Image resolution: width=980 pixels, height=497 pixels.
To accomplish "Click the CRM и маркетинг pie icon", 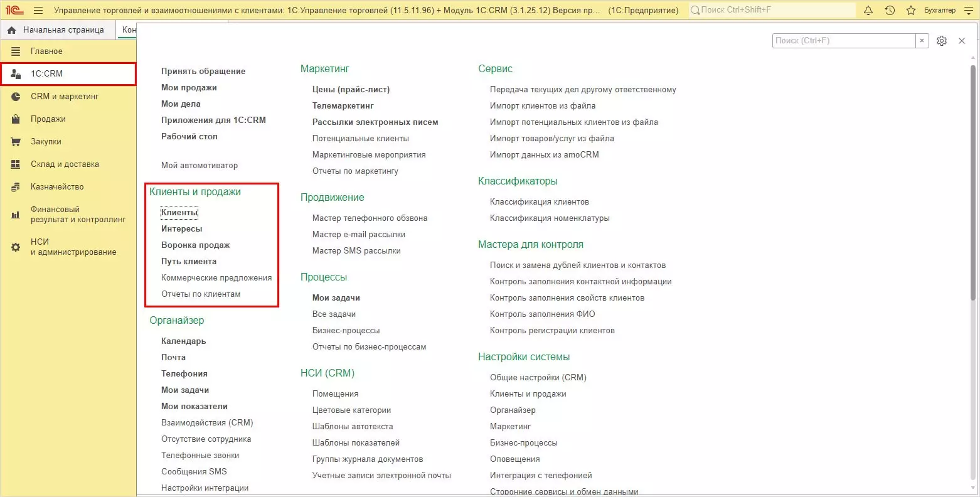I will (x=16, y=97).
